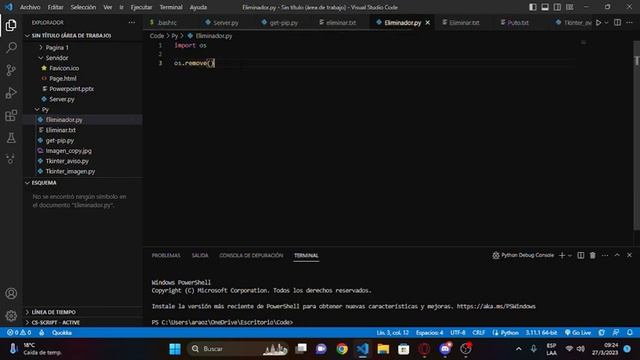The width and height of the screenshot is (640, 360).
Task: Open the Archivo menu
Action: click(30, 7)
